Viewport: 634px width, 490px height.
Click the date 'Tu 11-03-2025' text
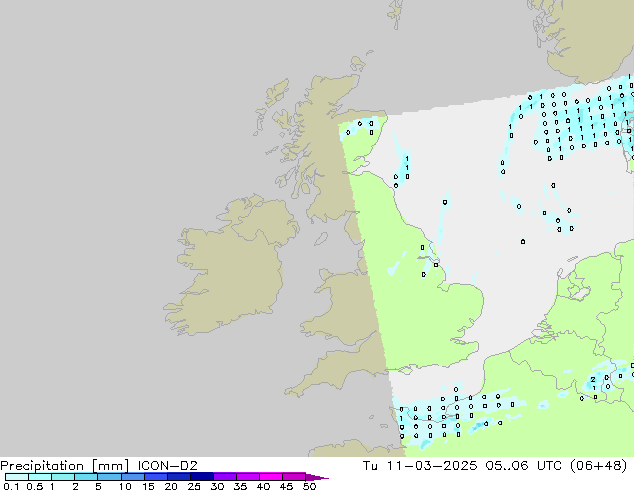point(420,466)
